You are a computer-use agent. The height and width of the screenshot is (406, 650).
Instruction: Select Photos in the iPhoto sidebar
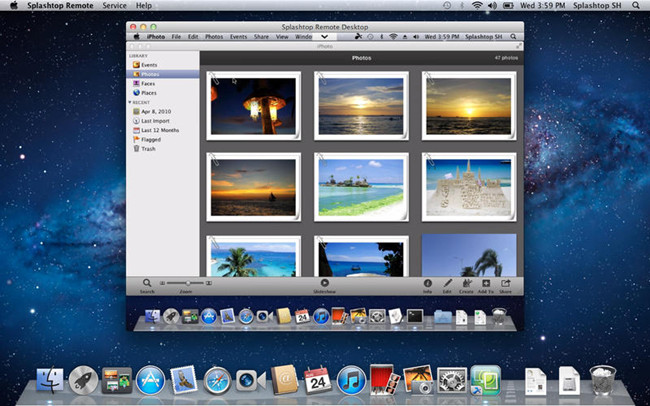[x=162, y=74]
